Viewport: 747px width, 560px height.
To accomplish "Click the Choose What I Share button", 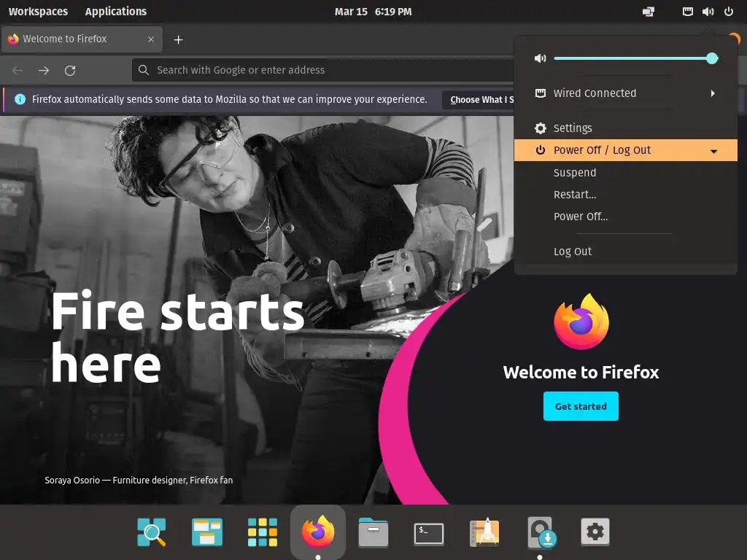I will coord(479,99).
